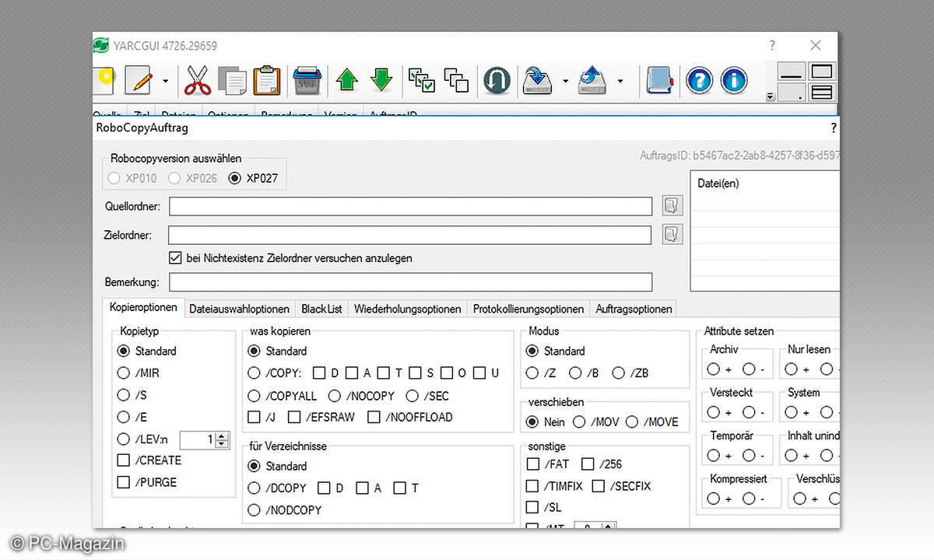Check the /EFSRAW option
The width and height of the screenshot is (934, 560).
(x=294, y=417)
